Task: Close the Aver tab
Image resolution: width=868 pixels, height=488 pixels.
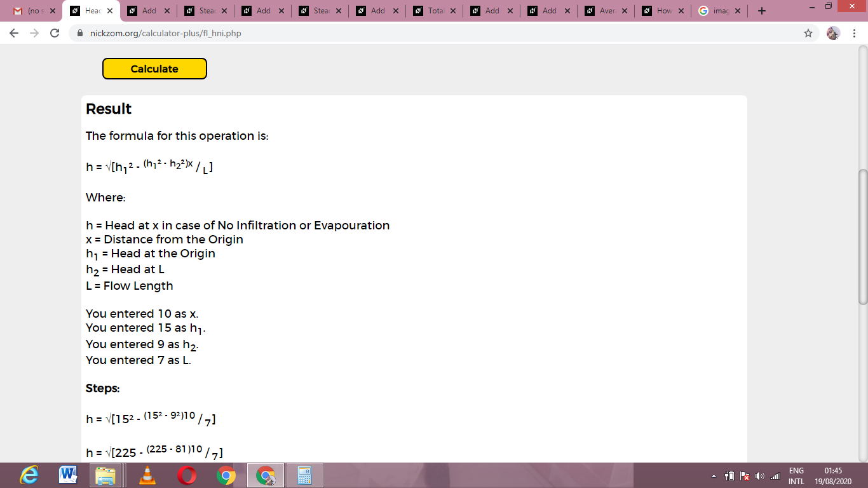Action: pos(624,11)
